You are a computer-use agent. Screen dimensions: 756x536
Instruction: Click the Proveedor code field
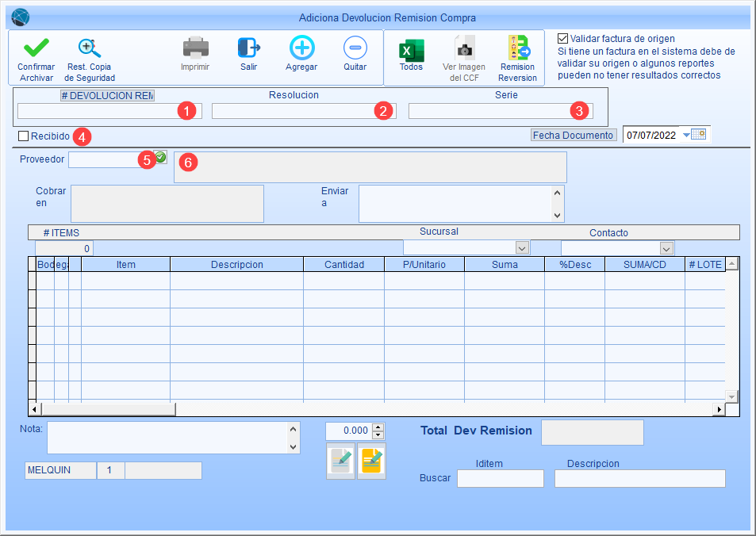111,160
